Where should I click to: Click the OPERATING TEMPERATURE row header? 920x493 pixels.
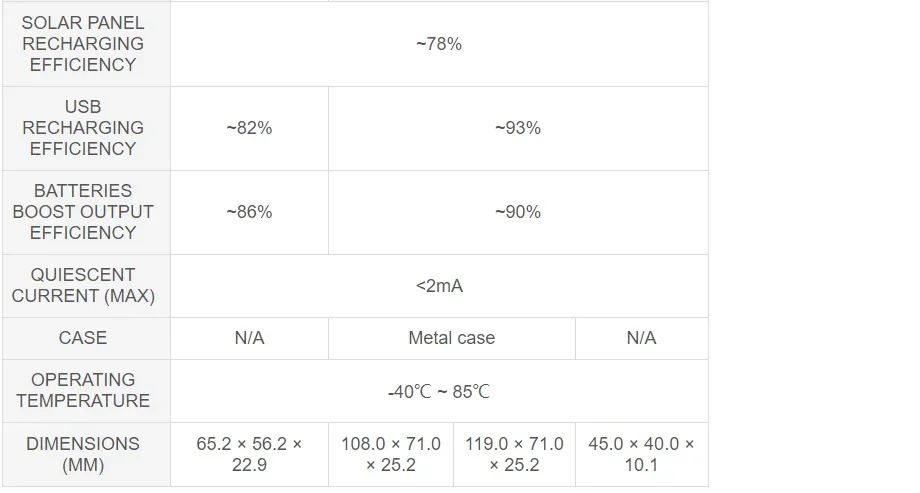click(x=83, y=390)
